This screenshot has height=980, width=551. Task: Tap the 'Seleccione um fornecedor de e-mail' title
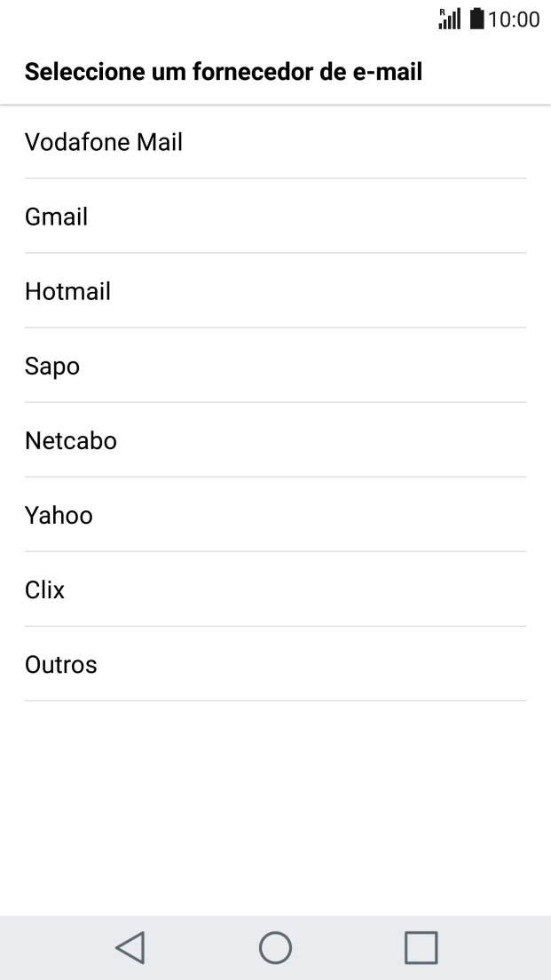point(223,72)
